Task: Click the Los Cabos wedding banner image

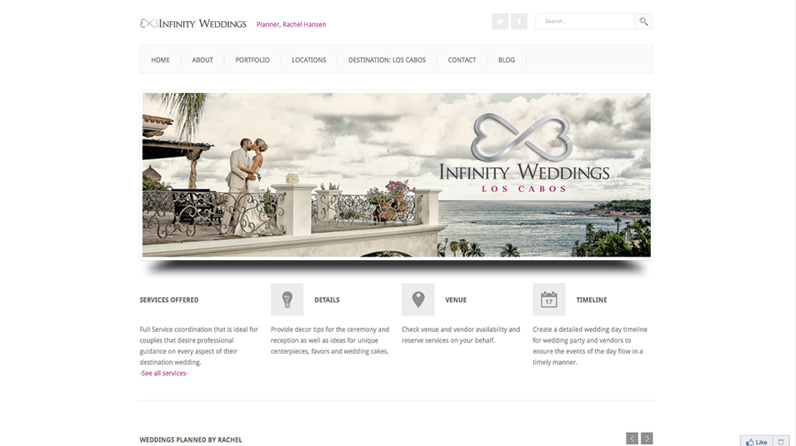Action: (x=396, y=175)
